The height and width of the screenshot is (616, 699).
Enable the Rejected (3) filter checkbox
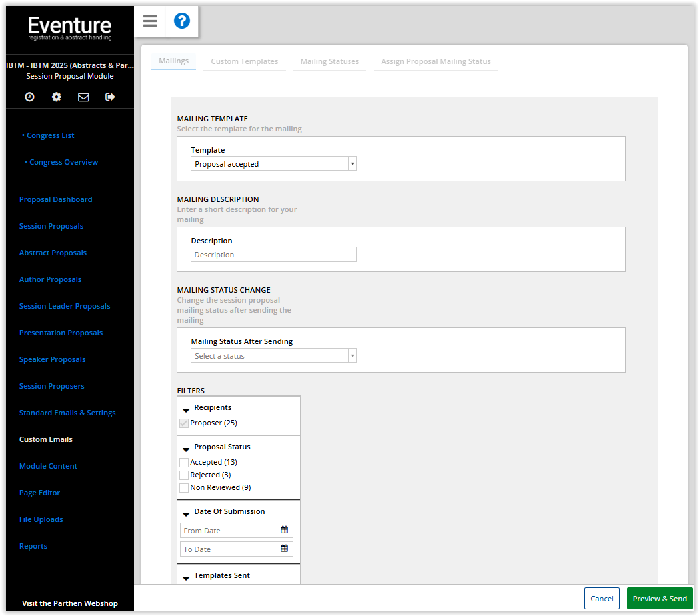click(184, 475)
